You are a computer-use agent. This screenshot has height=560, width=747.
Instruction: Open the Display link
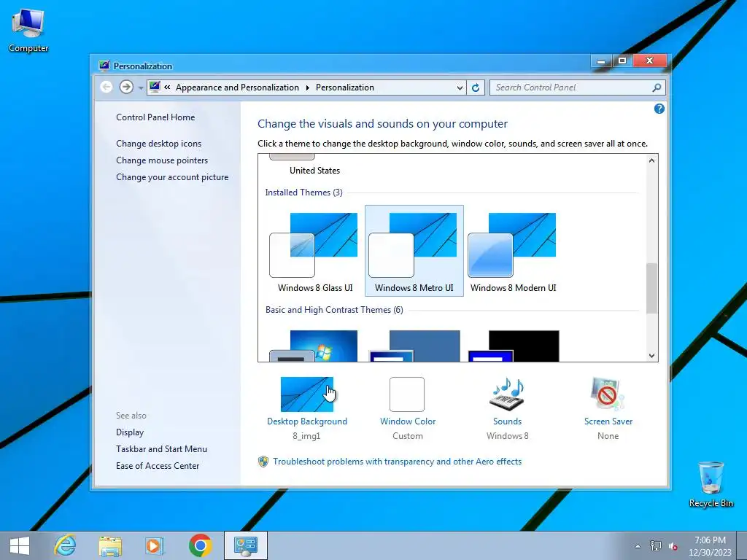click(130, 432)
